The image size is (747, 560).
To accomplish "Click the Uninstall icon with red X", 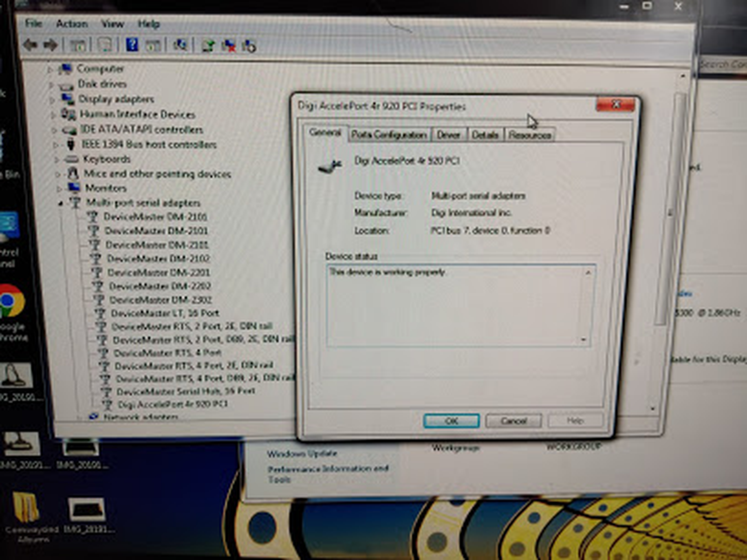I will tap(229, 45).
